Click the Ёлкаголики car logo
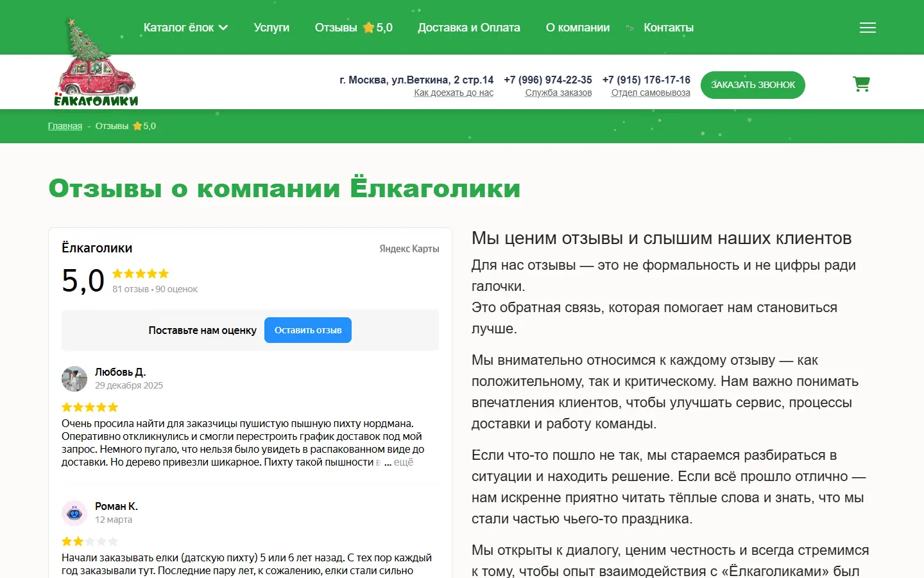This screenshot has width=924, height=578. click(96, 63)
